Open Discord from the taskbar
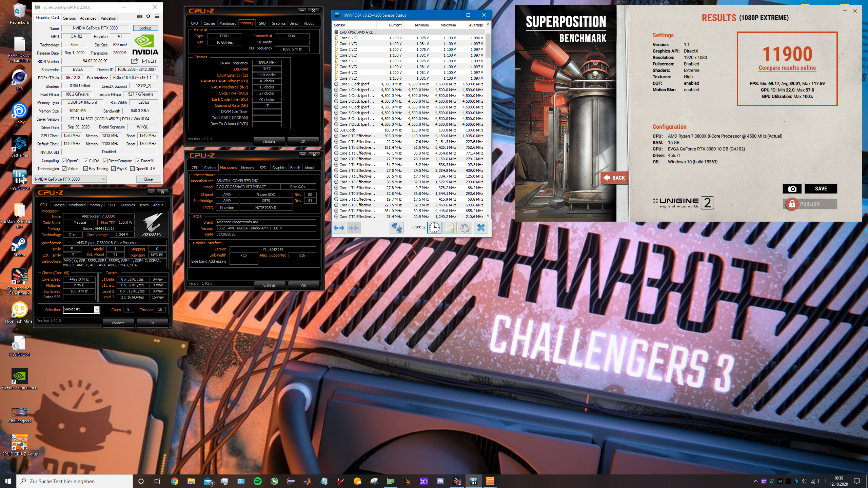The image size is (868, 488). pos(440,481)
